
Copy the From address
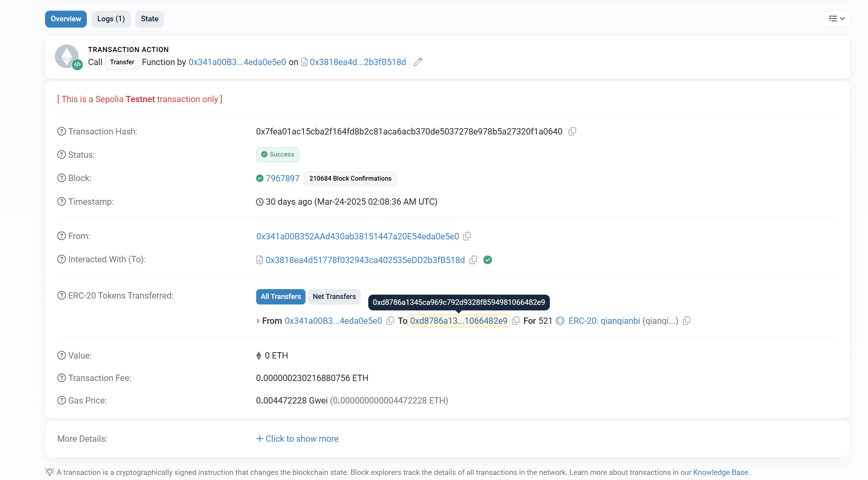(467, 236)
